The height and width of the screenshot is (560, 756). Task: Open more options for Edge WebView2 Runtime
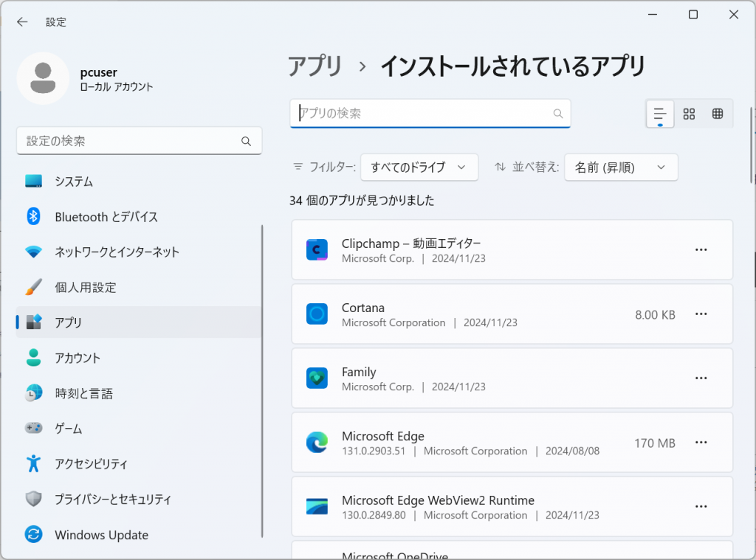coord(701,506)
